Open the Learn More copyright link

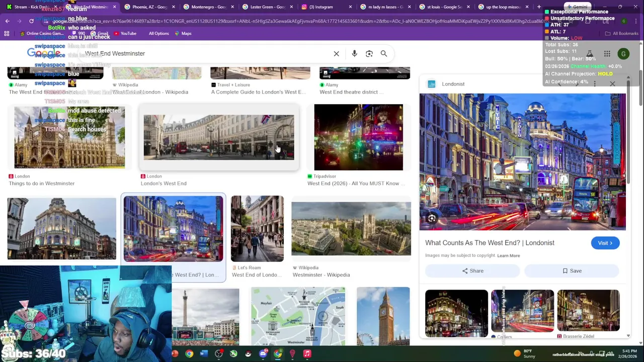pos(508,256)
